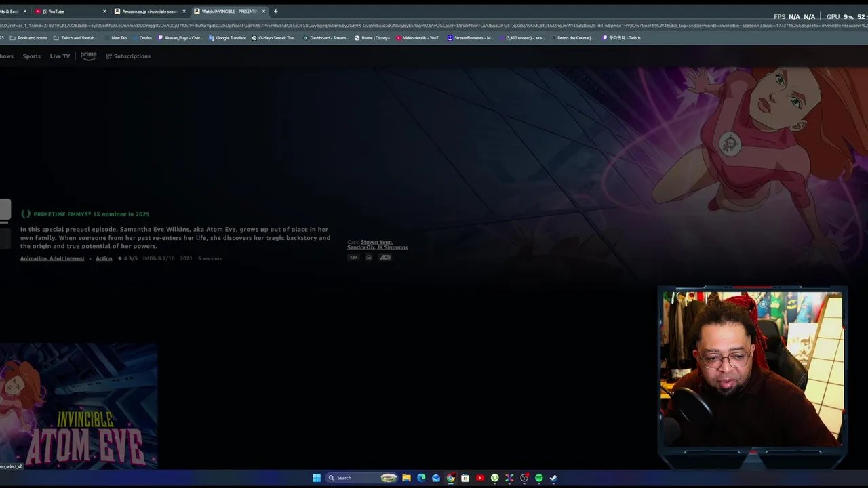Open Spotify from taskbar
This screenshot has height=488, width=868.
(539, 478)
